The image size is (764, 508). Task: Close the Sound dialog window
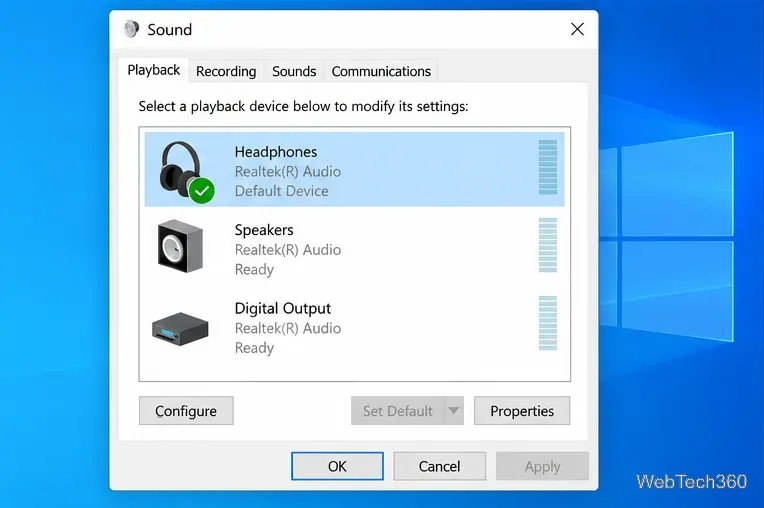point(577,29)
